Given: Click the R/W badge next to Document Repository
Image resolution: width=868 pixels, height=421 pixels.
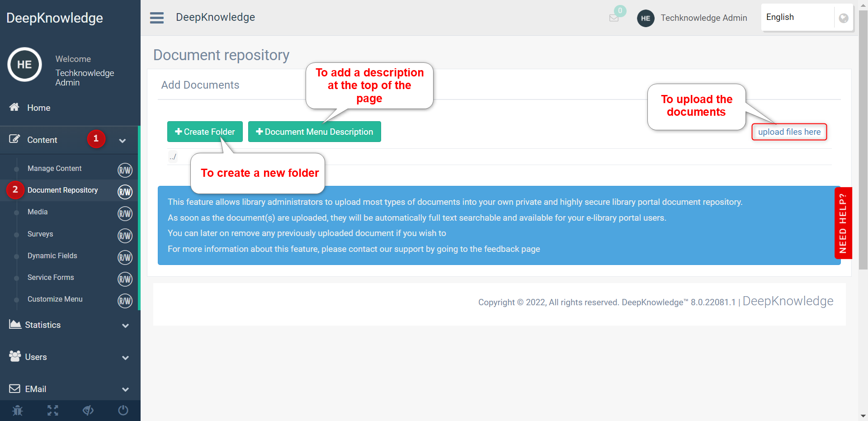Looking at the screenshot, I should tap(125, 192).
